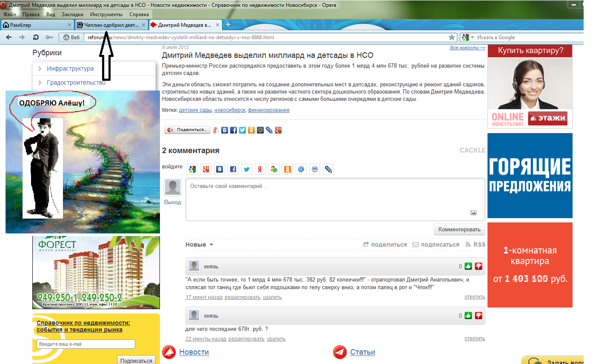Click Подписаться under the e-mail field

(136, 360)
